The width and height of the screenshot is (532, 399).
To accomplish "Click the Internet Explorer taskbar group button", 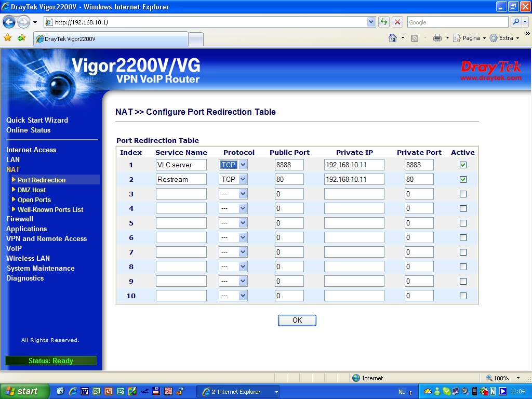I will coord(238,392).
